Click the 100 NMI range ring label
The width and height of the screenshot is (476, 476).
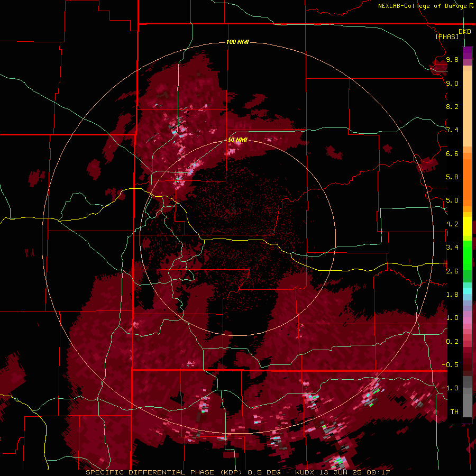(x=237, y=42)
